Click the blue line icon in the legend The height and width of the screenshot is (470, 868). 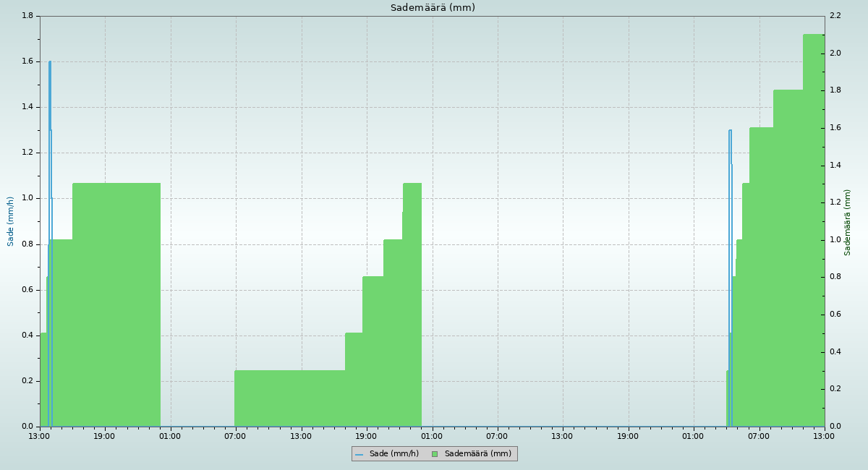pyautogui.click(x=359, y=454)
